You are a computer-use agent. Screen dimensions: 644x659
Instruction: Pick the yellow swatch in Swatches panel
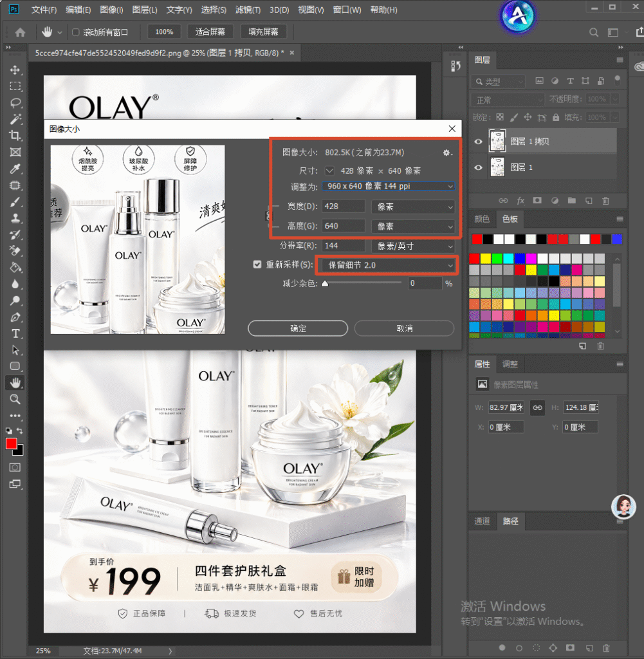(x=485, y=258)
